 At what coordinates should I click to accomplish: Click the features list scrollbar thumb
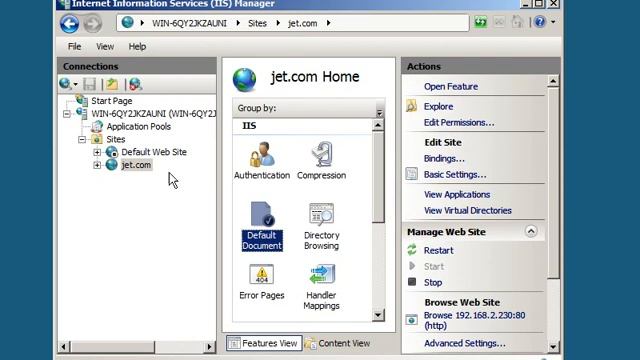378,177
